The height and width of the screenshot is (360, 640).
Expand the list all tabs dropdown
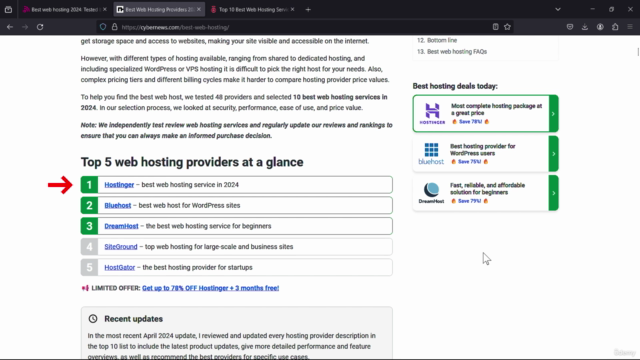click(558, 9)
